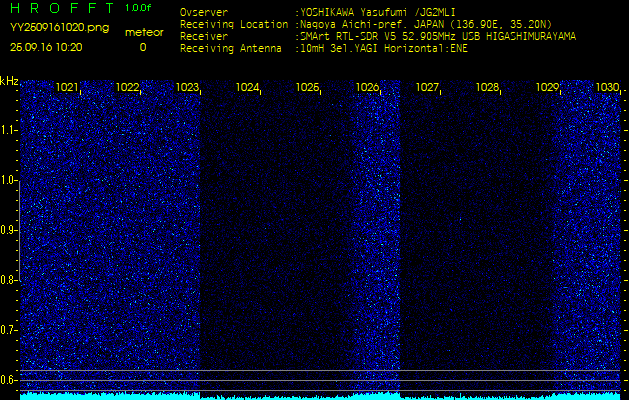
Task: Click the "Receiving Antenna" field label
Action: (x=231, y=49)
